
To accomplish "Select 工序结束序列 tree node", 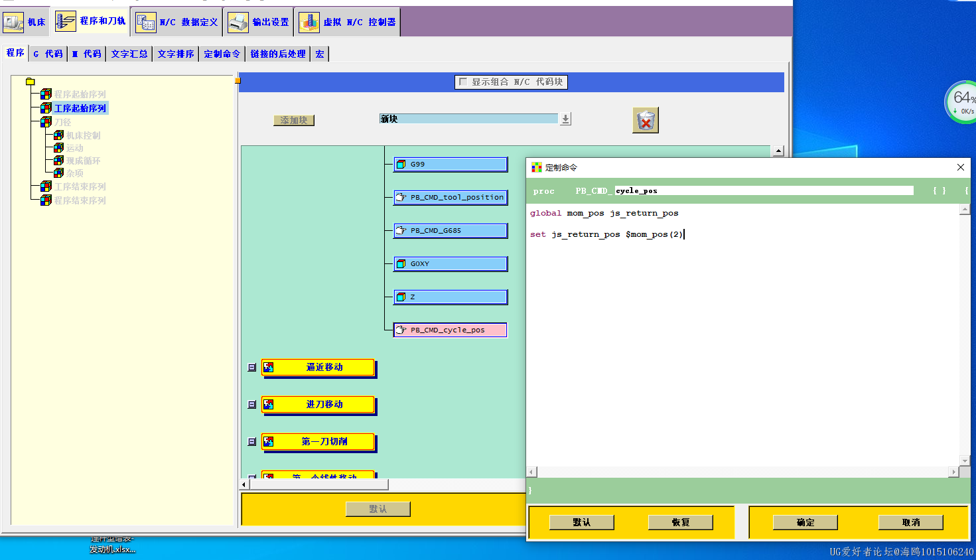I will 80,186.
